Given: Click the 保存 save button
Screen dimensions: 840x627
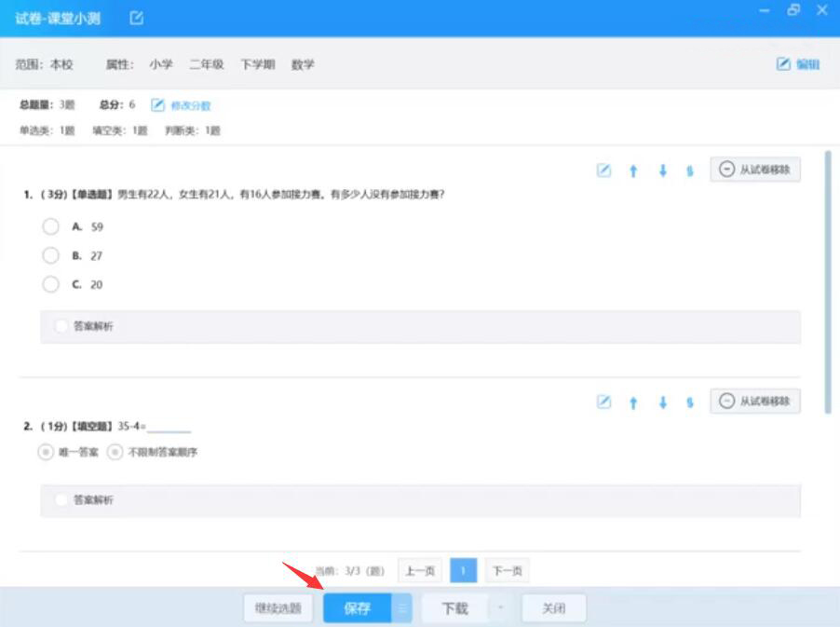Looking at the screenshot, I should point(358,608).
